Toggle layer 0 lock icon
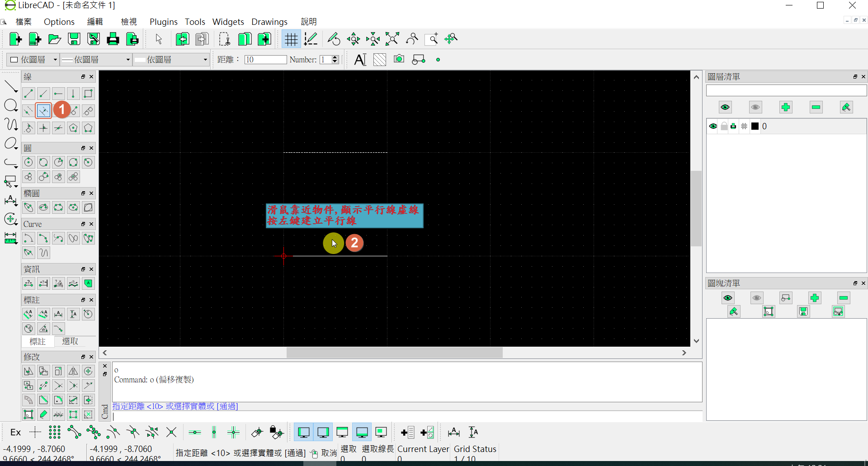This screenshot has width=868, height=466. tap(724, 126)
